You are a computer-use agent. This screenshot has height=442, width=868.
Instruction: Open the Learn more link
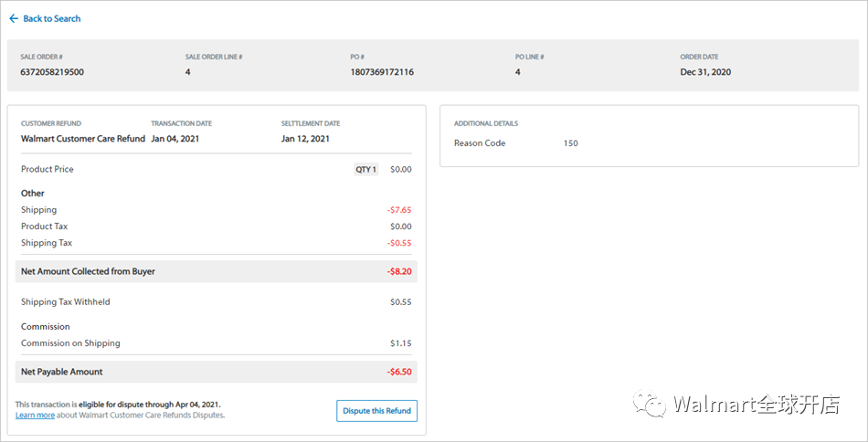(35, 416)
